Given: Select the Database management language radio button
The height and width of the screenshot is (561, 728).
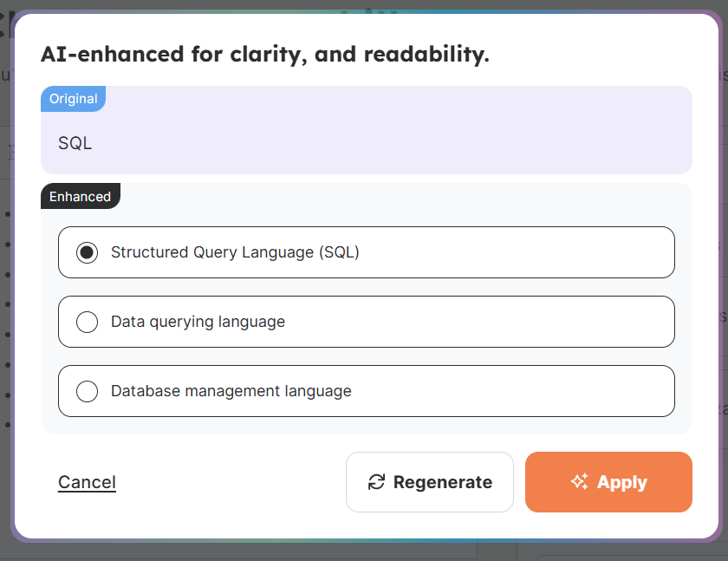Looking at the screenshot, I should click(x=87, y=391).
